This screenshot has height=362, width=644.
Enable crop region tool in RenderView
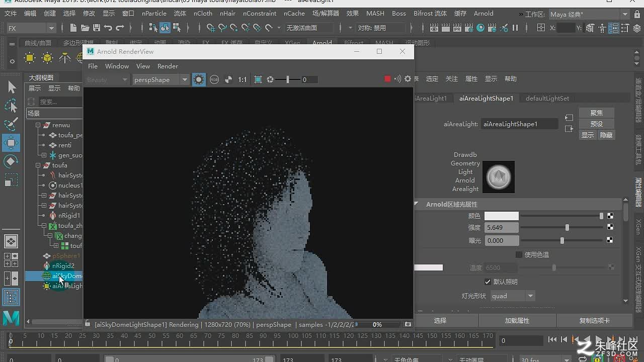coord(258,79)
